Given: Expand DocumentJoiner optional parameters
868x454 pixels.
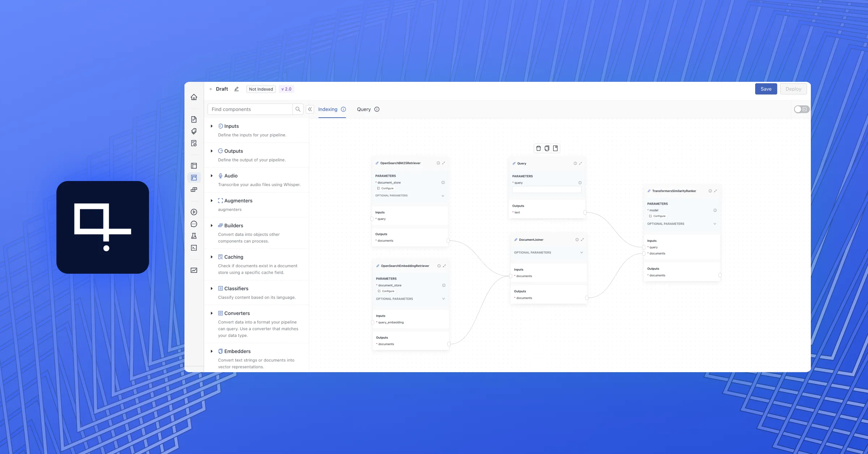Looking at the screenshot, I should (x=581, y=253).
